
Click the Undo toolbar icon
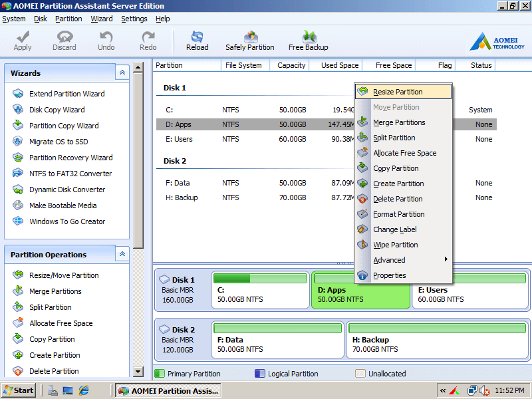pos(106,40)
